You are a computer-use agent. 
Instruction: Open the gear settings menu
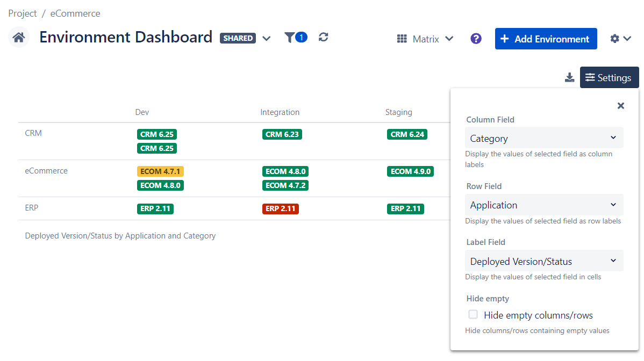point(620,39)
